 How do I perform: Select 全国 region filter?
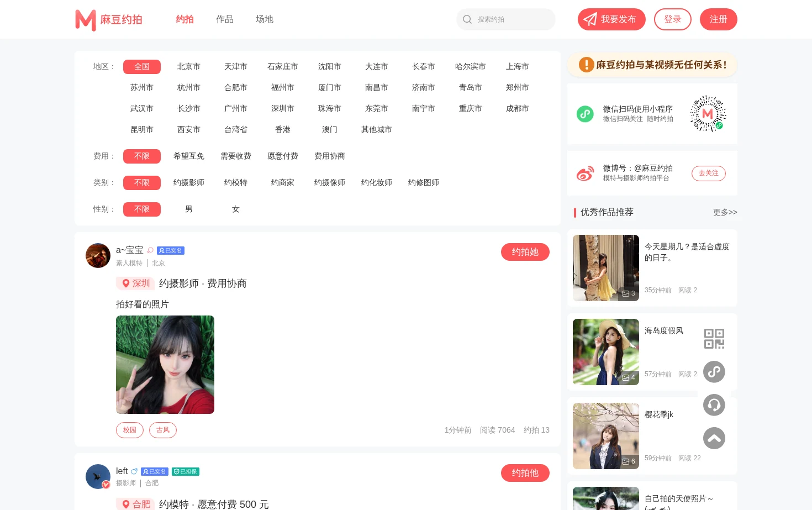click(x=142, y=67)
